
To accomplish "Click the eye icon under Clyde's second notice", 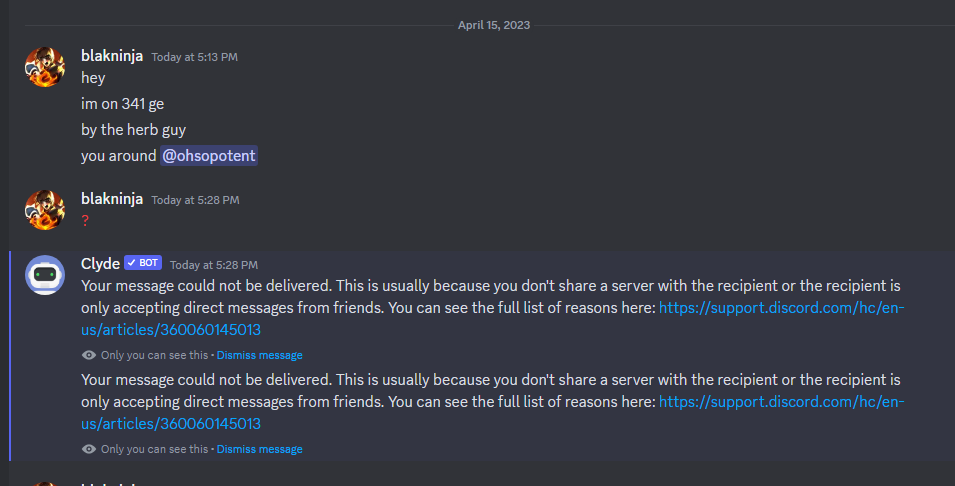I will point(89,449).
